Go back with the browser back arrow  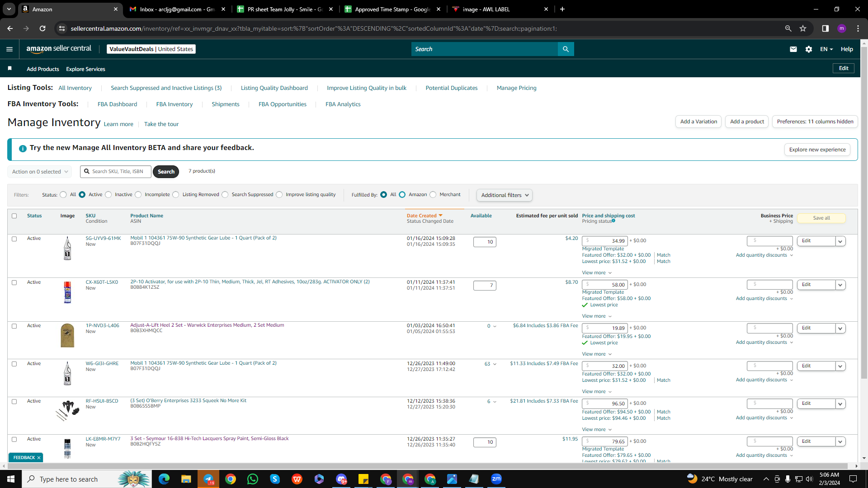click(x=10, y=28)
